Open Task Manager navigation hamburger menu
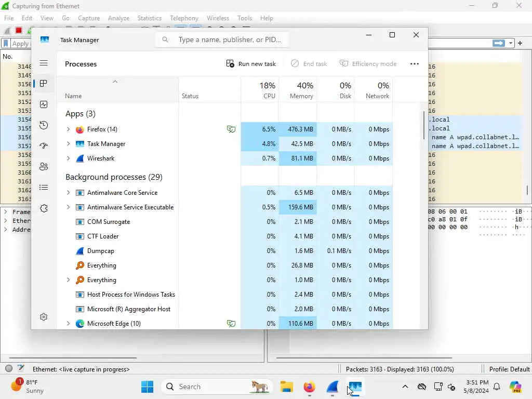 click(44, 63)
